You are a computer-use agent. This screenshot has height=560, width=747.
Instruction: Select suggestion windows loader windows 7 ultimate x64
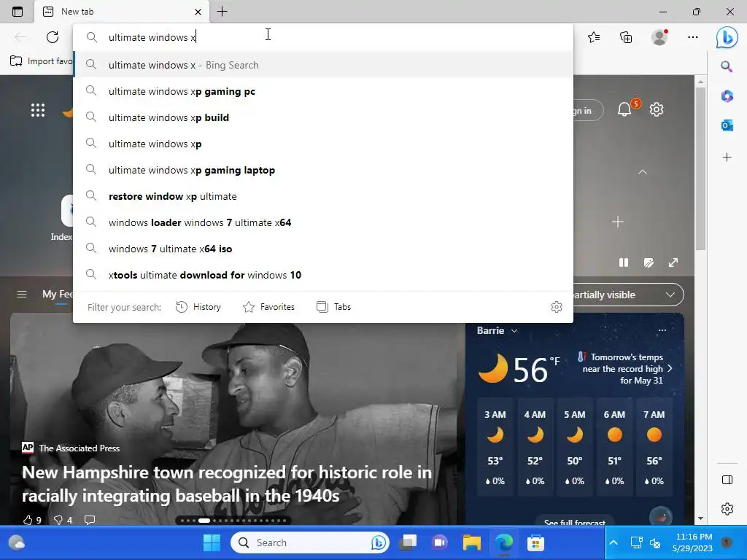(x=323, y=222)
